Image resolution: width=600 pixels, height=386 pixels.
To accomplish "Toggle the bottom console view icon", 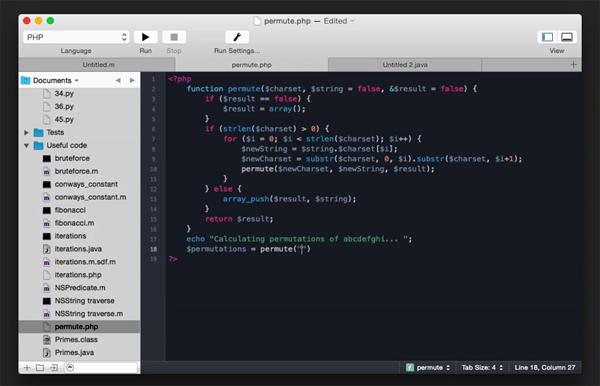I will (x=567, y=37).
